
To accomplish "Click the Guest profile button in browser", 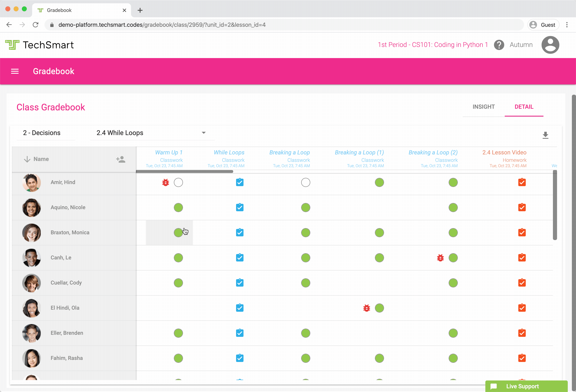I will point(543,25).
